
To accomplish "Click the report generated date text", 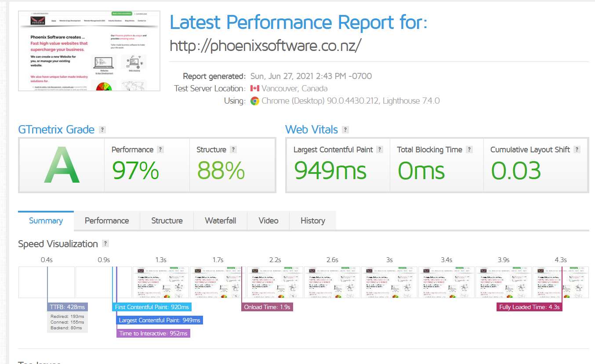I will (x=311, y=76).
